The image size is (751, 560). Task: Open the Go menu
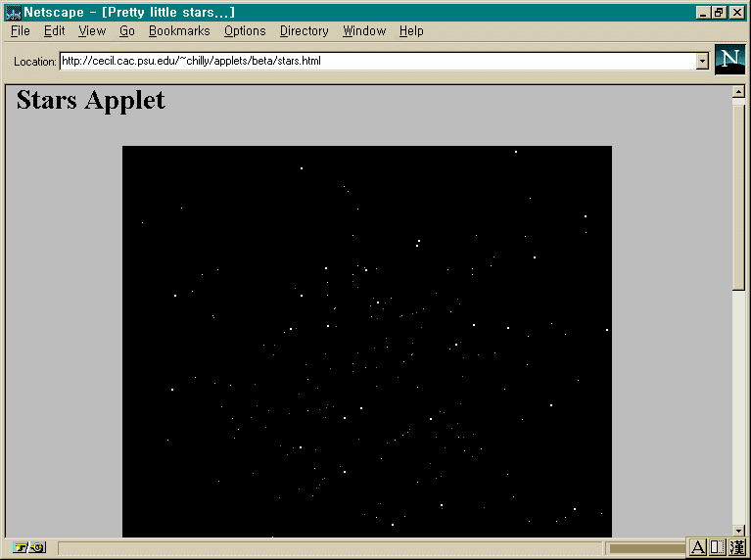[x=127, y=31]
